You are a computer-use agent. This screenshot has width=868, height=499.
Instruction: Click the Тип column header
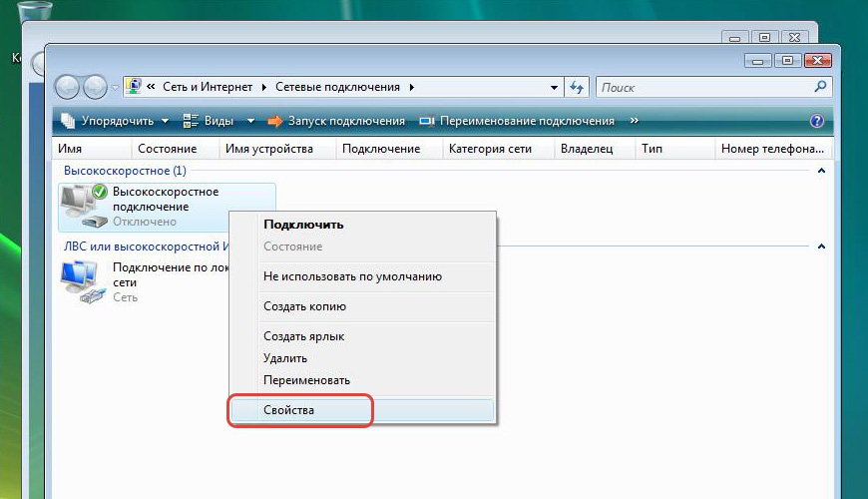tap(675, 149)
